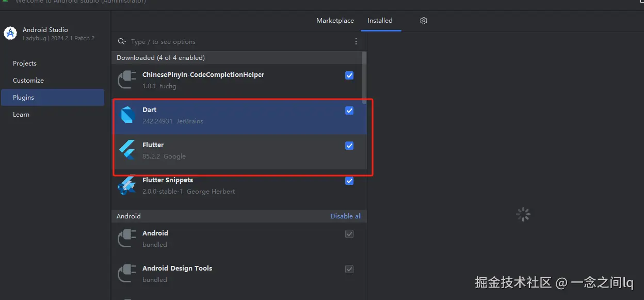The width and height of the screenshot is (644, 300).
Task: Disable the Dart plugin checkbox
Action: (x=349, y=110)
